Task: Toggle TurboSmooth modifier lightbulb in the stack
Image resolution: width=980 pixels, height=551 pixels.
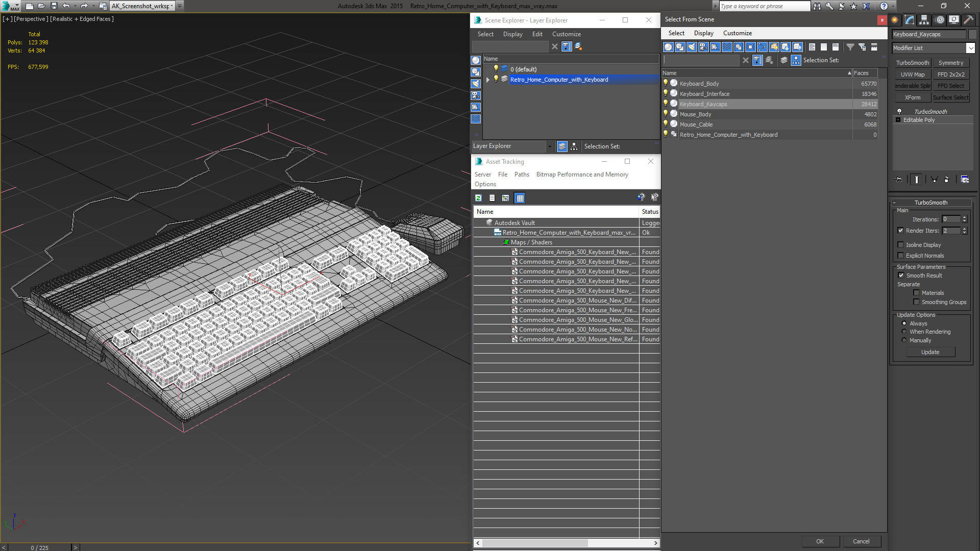Action: (899, 111)
